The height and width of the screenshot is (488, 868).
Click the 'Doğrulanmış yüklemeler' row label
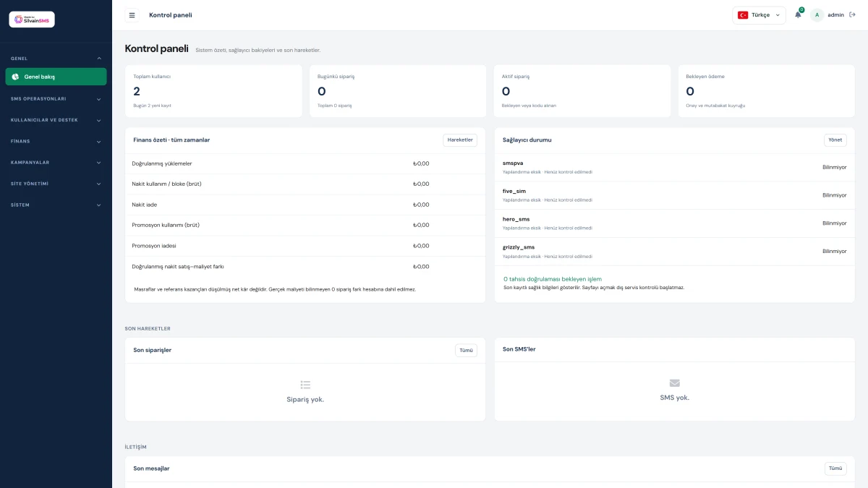click(x=162, y=163)
